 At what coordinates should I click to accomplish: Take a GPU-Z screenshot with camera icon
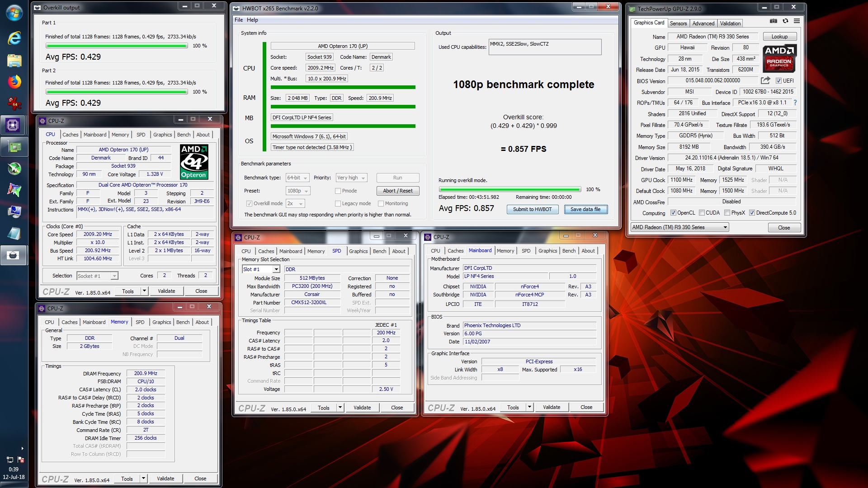pyautogui.click(x=774, y=21)
